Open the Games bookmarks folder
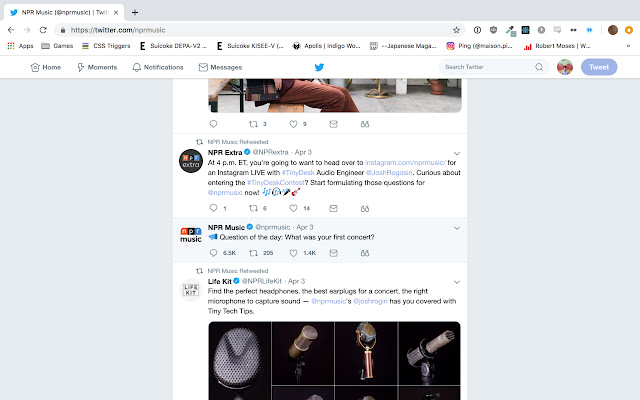The height and width of the screenshot is (400, 640). click(x=57, y=46)
